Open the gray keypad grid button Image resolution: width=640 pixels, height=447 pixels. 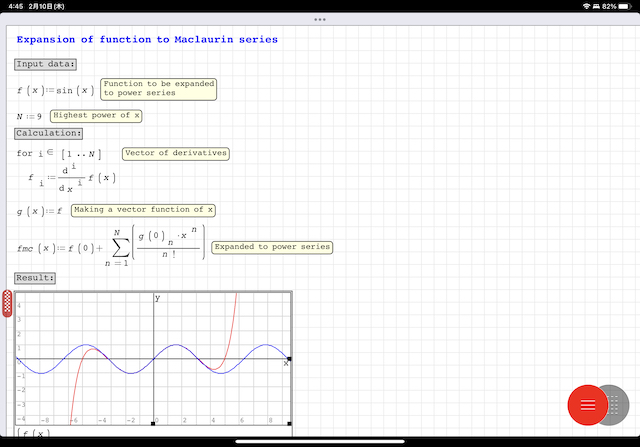point(615,403)
